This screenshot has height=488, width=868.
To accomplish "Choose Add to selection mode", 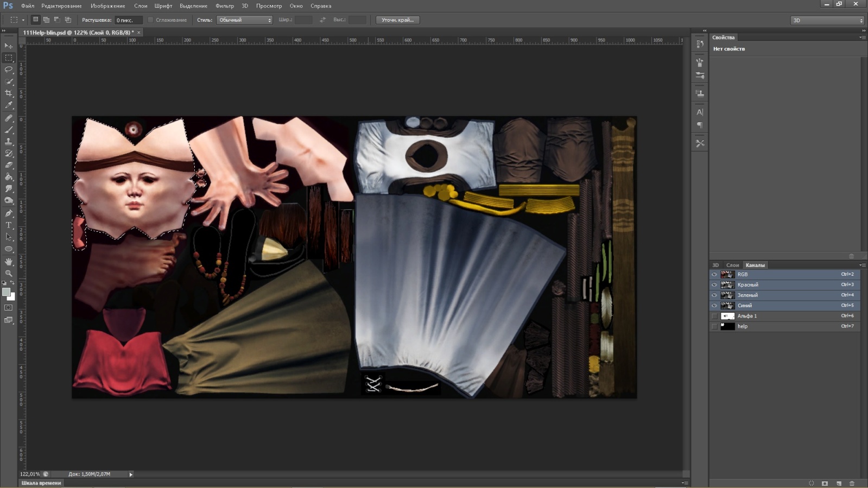I will [x=46, y=20].
